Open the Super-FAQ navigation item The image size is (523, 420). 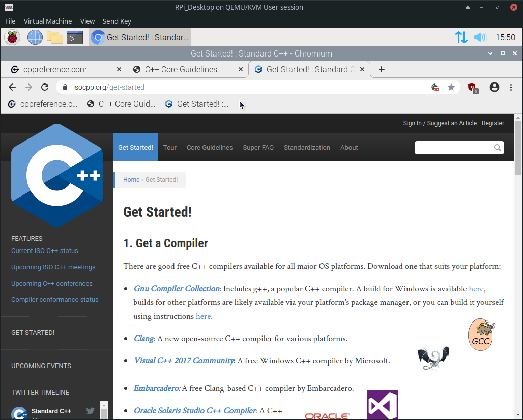point(258,148)
